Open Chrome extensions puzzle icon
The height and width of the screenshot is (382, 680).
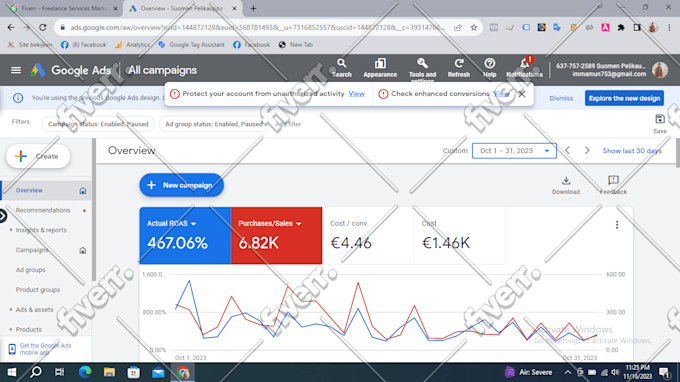coord(621,27)
